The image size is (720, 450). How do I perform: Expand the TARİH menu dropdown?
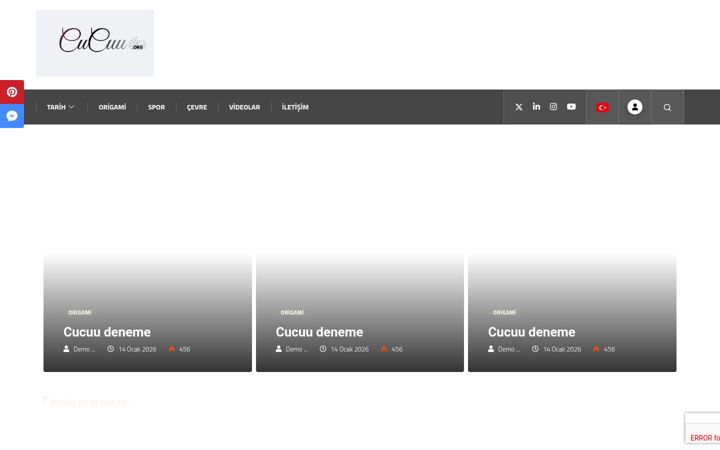60,107
